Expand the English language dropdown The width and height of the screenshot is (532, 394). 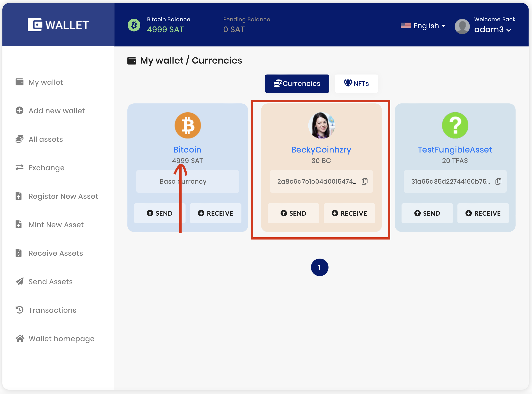point(423,26)
